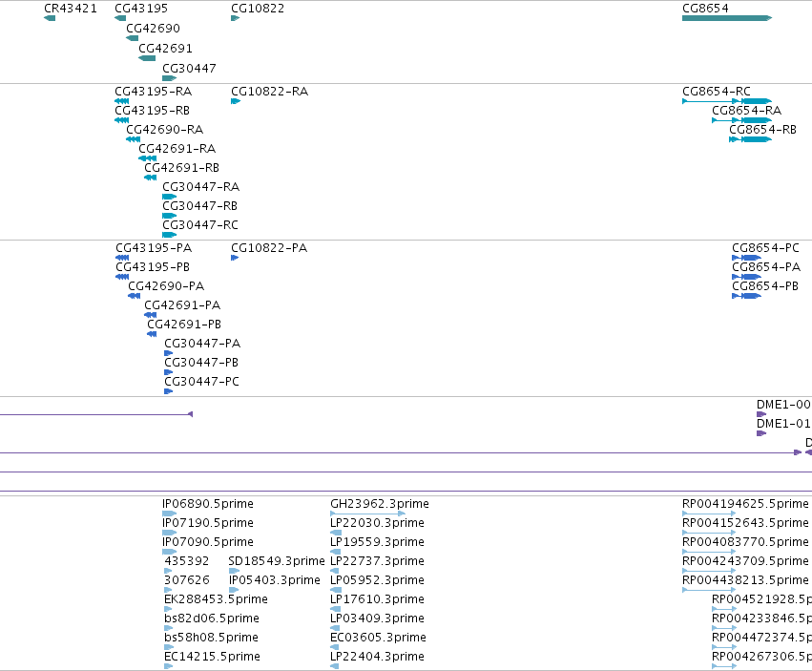Click EST EC14215.5prime label
812x671 pixels.
tap(213, 658)
